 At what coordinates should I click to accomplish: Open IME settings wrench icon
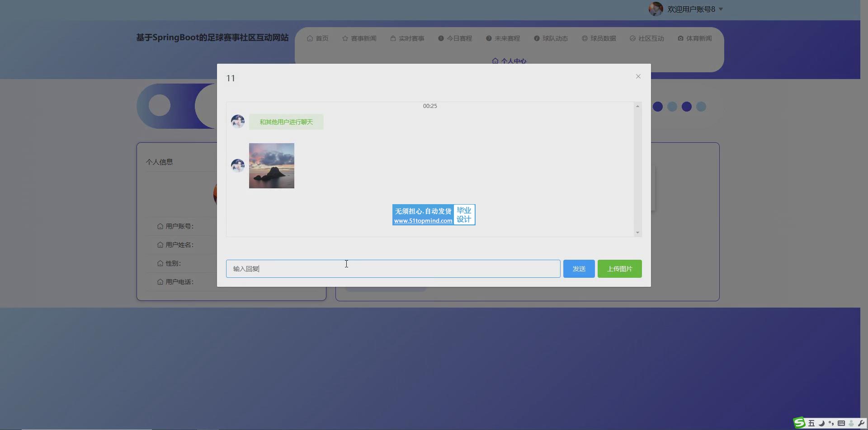[861, 423]
